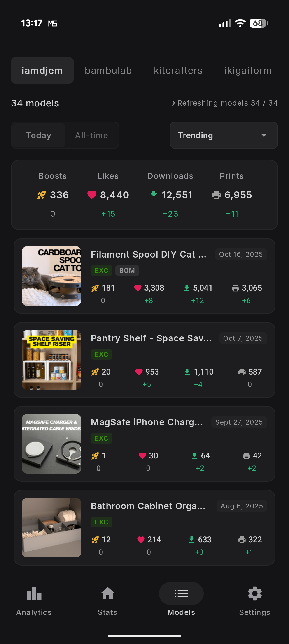289x644 pixels.
Task: Open Settings gear icon
Action: tap(255, 593)
